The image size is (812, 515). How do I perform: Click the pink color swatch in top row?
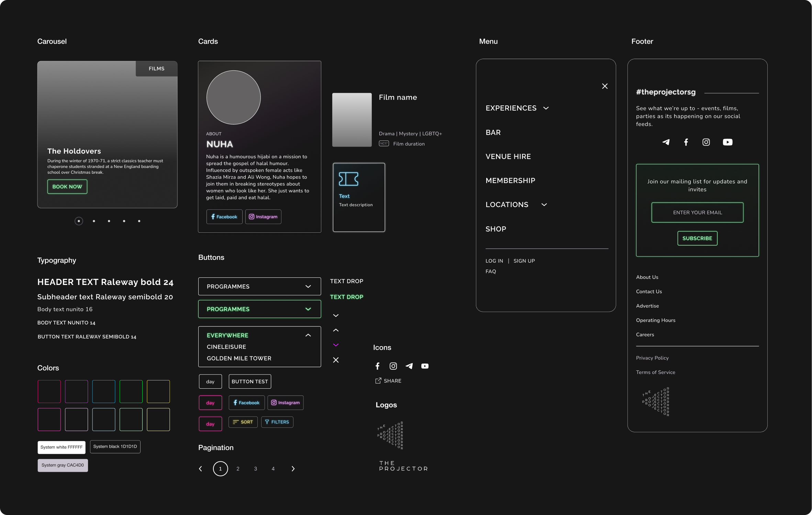tap(49, 391)
